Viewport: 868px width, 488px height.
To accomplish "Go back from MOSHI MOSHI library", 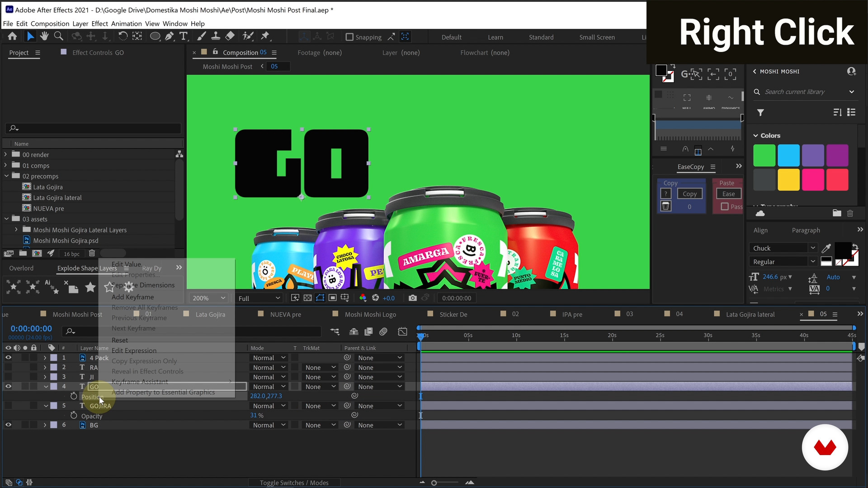I will [754, 71].
